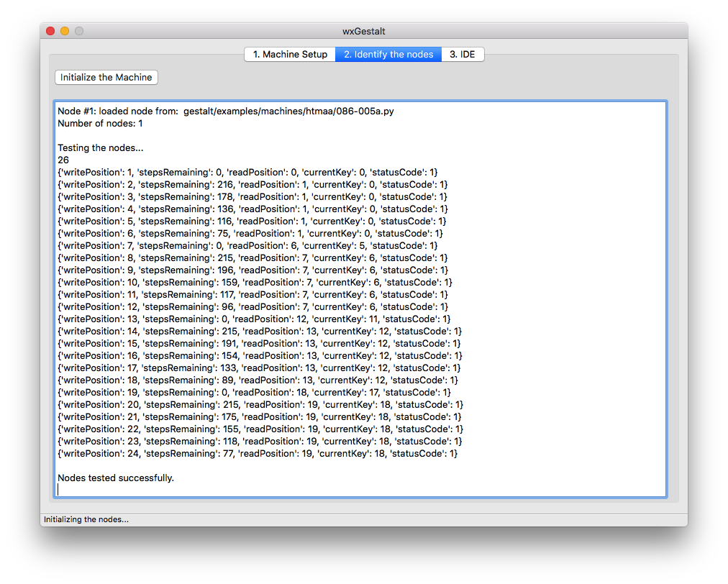The height and width of the screenshot is (584, 728).
Task: Click the log row with stepsRemaining 118
Action: 260,442
